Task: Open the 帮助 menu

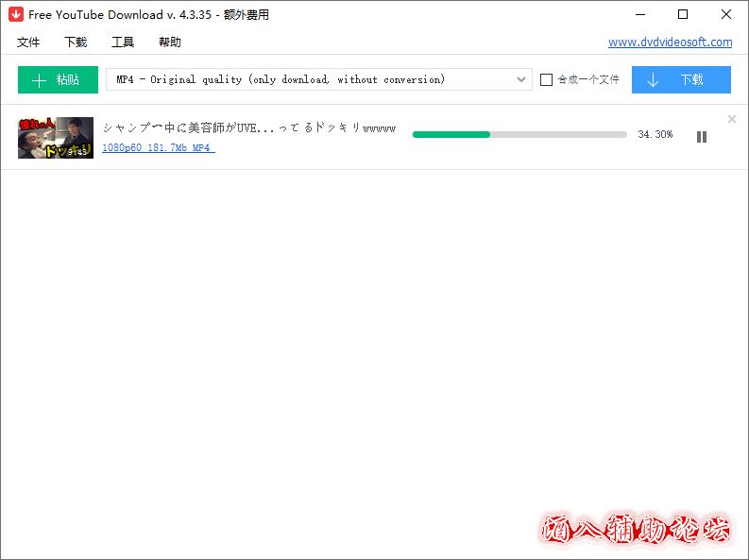Action: (170, 42)
